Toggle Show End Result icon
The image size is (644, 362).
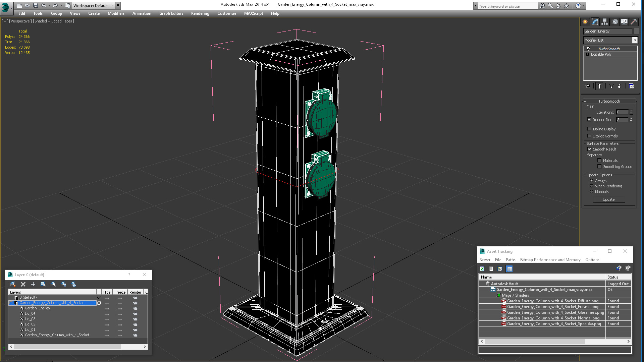599,86
